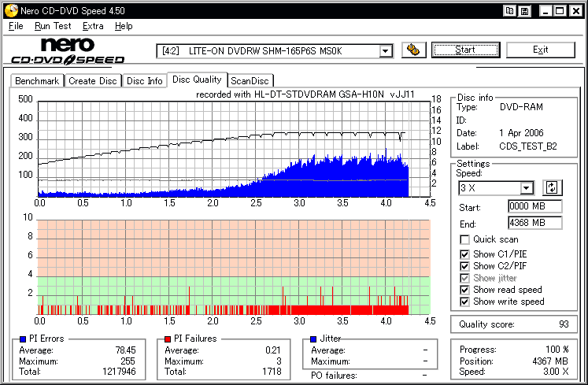Click the disc type DVD-RAM text

point(521,107)
